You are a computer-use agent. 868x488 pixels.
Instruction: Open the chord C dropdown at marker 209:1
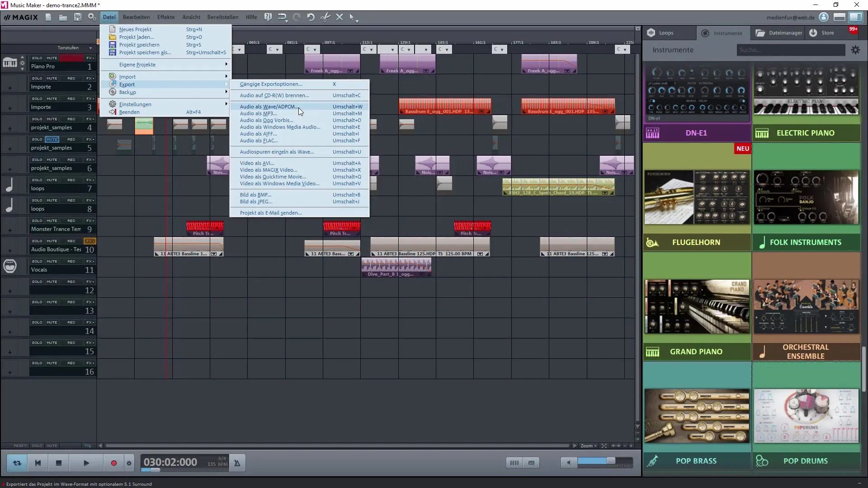point(623,49)
